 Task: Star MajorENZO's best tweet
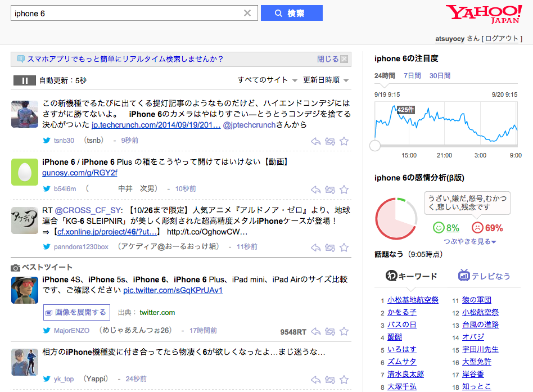[344, 331]
